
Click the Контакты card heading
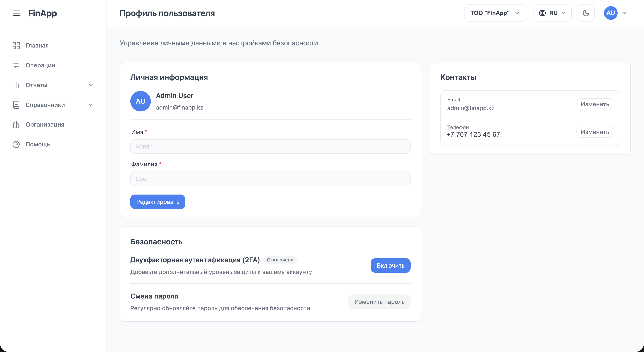tap(458, 77)
